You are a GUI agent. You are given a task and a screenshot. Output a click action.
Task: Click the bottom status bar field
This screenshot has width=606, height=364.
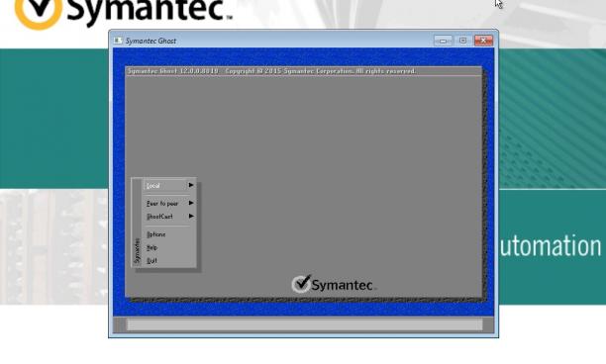point(305,324)
